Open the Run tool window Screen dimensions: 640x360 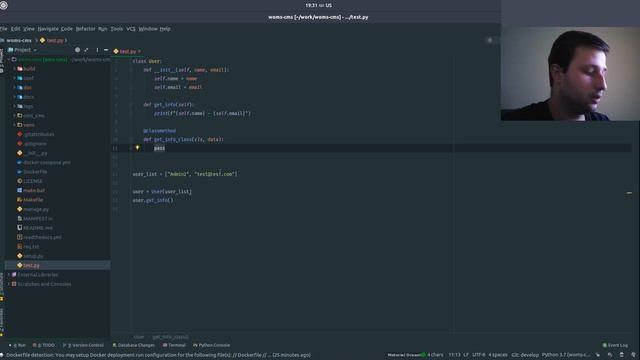pyautogui.click(x=17, y=345)
